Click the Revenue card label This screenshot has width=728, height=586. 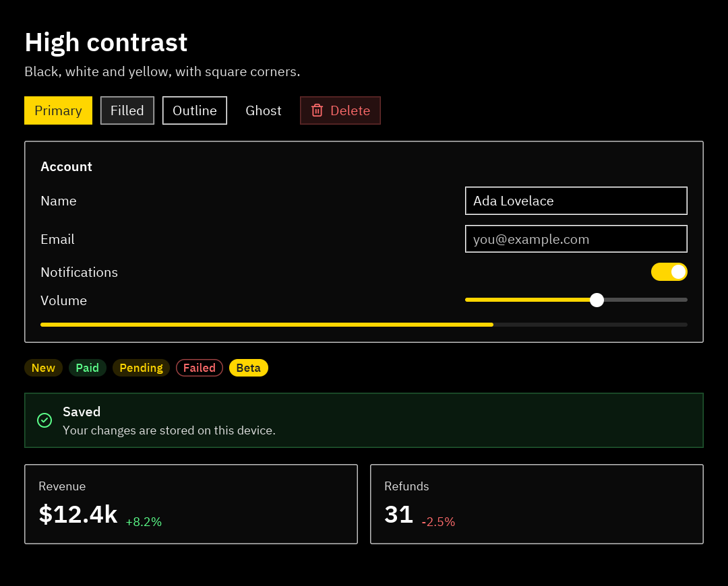click(62, 486)
